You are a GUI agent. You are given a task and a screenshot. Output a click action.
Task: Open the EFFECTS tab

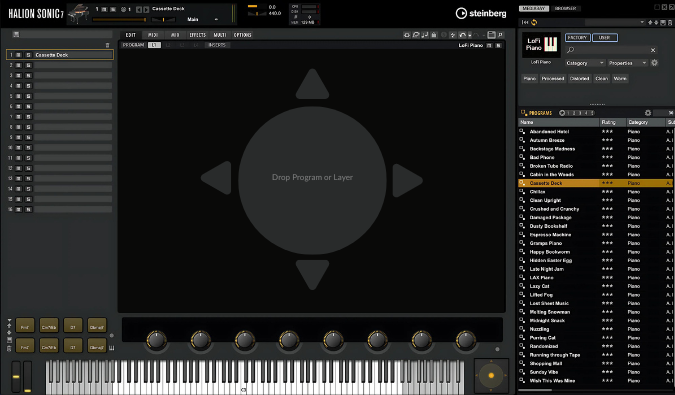pos(198,35)
